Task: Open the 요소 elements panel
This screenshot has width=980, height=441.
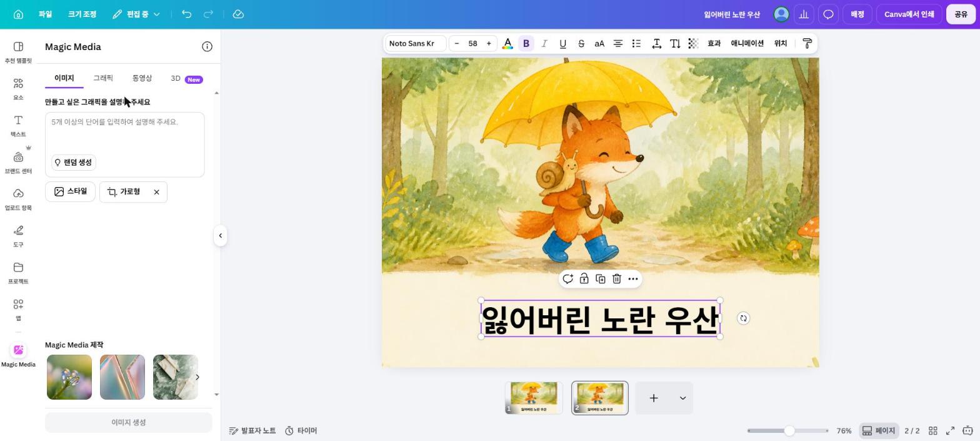Action: [18, 89]
